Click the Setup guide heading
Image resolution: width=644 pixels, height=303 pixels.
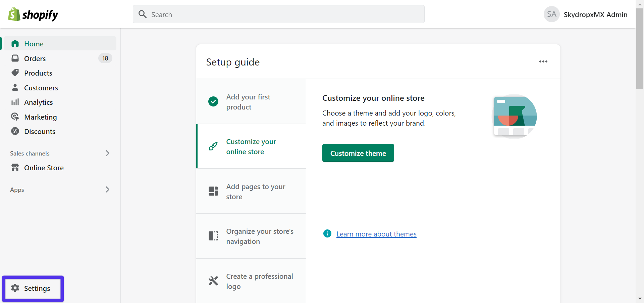233,62
